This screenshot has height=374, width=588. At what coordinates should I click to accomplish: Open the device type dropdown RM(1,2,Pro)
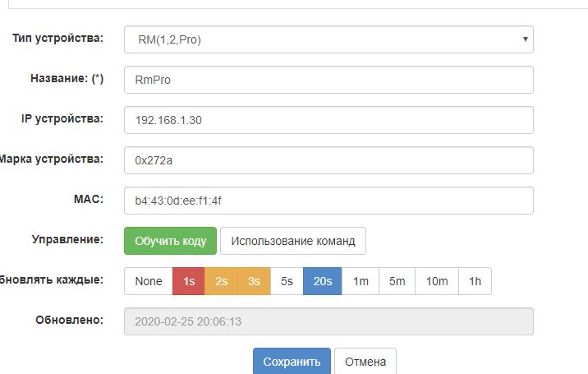click(x=328, y=39)
